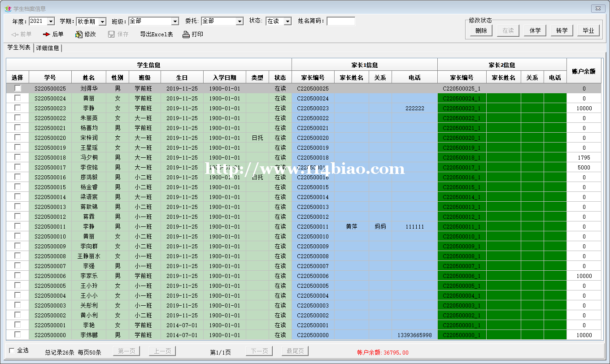Close the 学生档案信息 window
Viewport: 610px width, 364px height.
pos(598,8)
